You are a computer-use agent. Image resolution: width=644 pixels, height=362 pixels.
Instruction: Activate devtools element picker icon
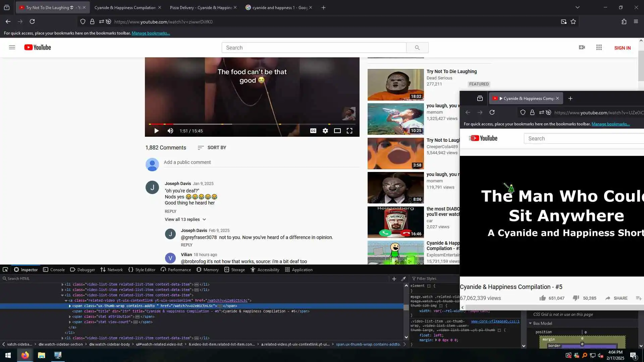[x=5, y=269]
